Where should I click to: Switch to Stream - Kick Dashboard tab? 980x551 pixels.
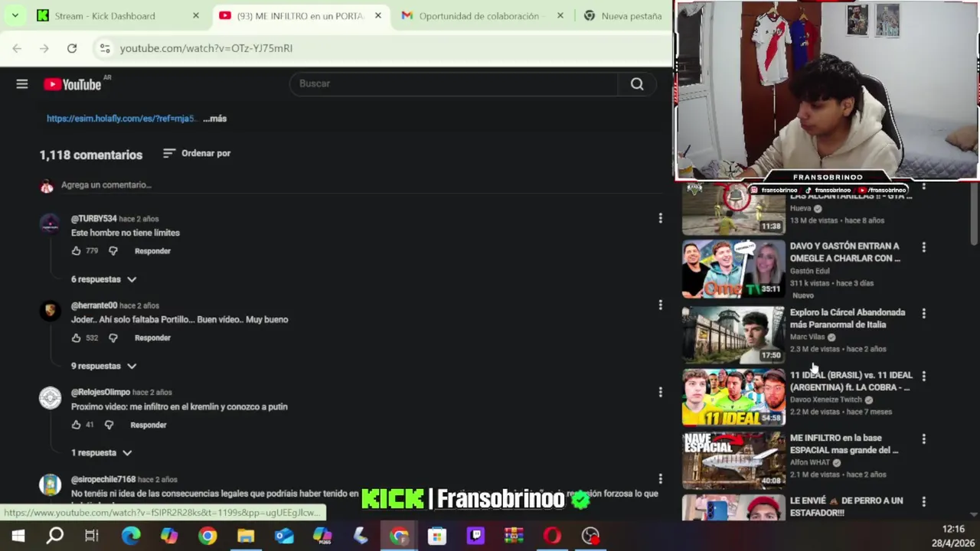105,15
